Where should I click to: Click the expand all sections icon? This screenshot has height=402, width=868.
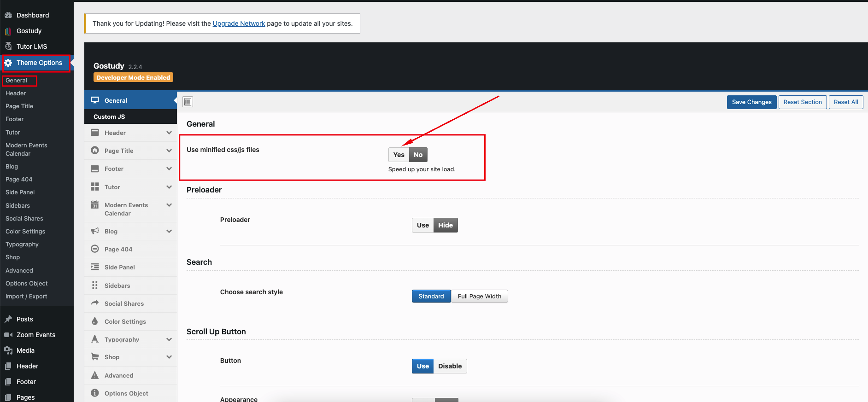[188, 102]
